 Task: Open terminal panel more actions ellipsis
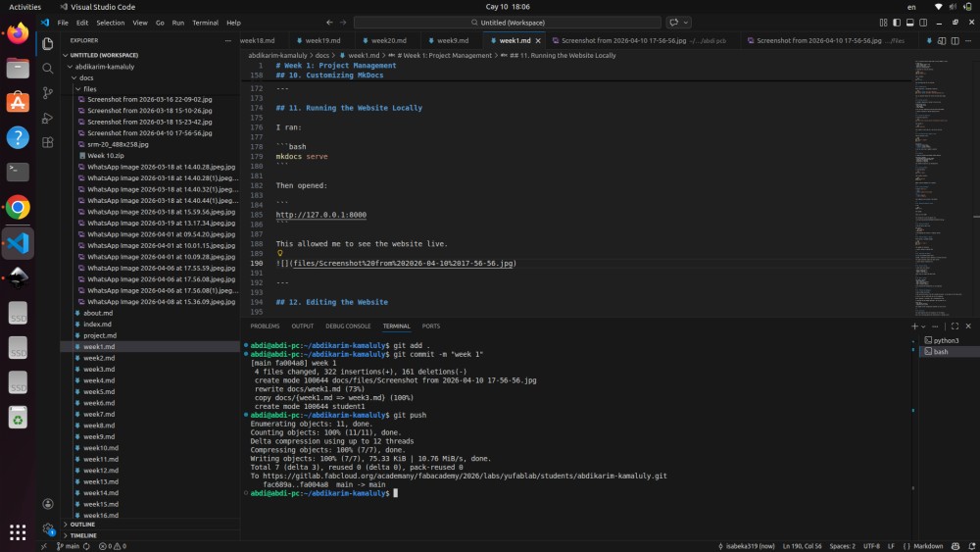point(935,326)
